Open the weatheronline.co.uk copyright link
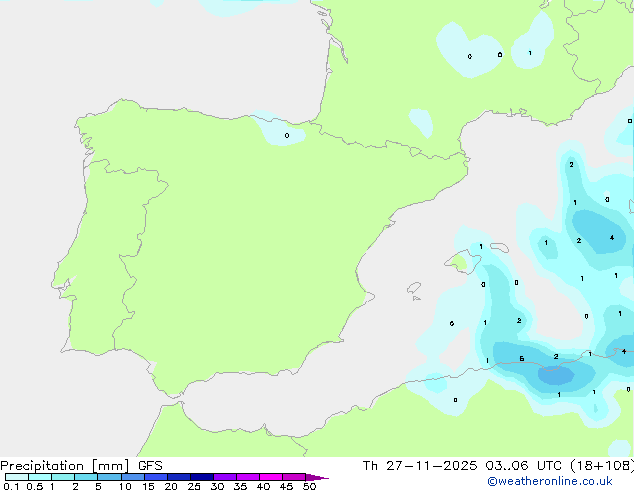 pos(550,481)
